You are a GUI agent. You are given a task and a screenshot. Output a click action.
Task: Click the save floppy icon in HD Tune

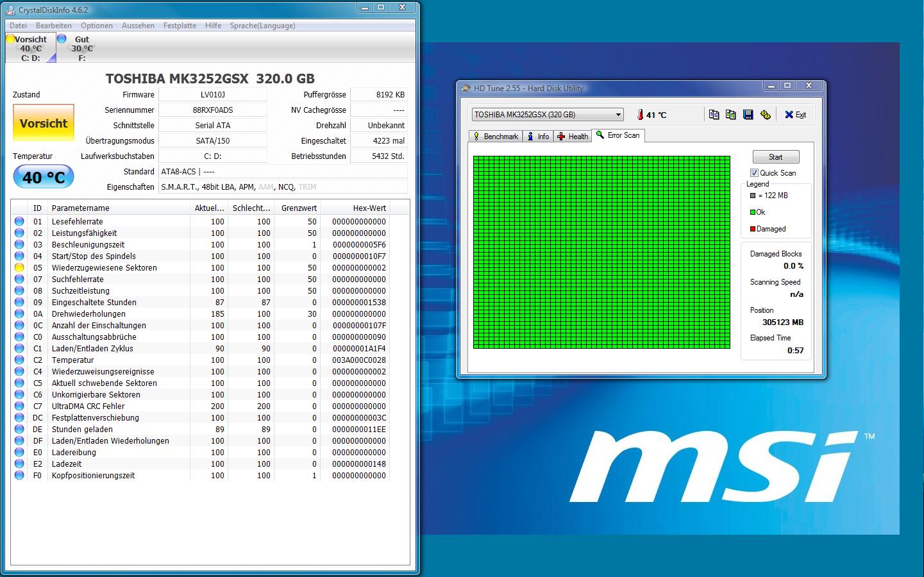tap(748, 115)
